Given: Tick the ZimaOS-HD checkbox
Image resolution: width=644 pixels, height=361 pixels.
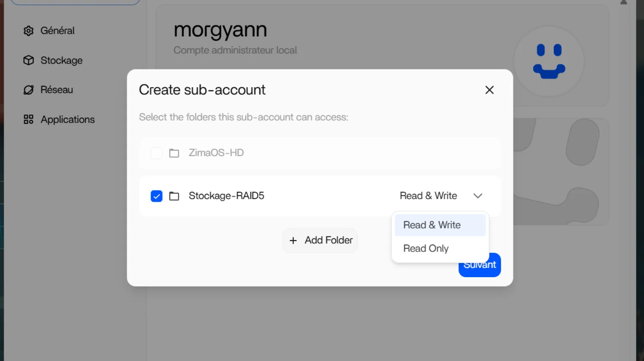Looking at the screenshot, I should tap(157, 153).
